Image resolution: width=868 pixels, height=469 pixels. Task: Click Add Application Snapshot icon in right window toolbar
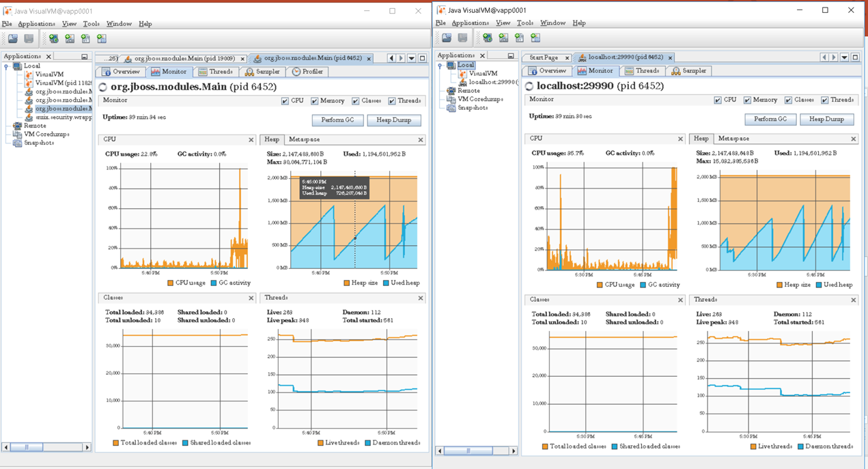coord(535,38)
